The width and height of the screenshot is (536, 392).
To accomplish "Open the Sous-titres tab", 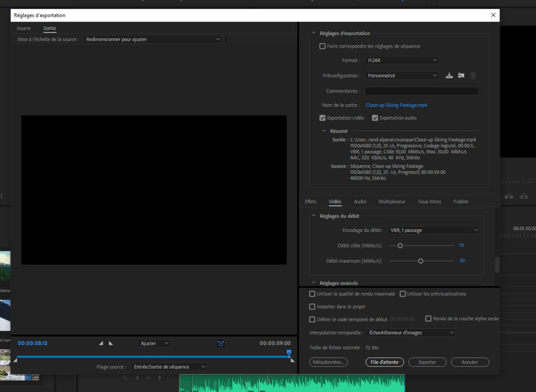I will click(429, 201).
